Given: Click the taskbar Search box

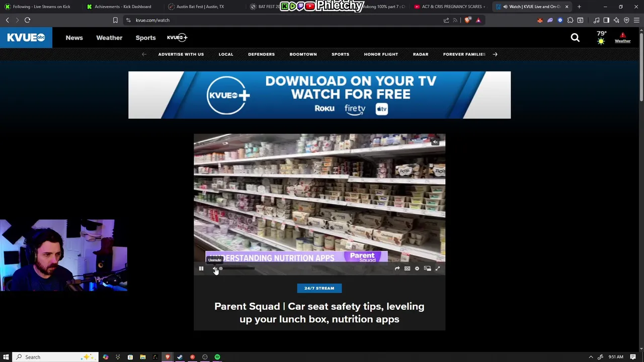Looking at the screenshot, I should 55,357.
